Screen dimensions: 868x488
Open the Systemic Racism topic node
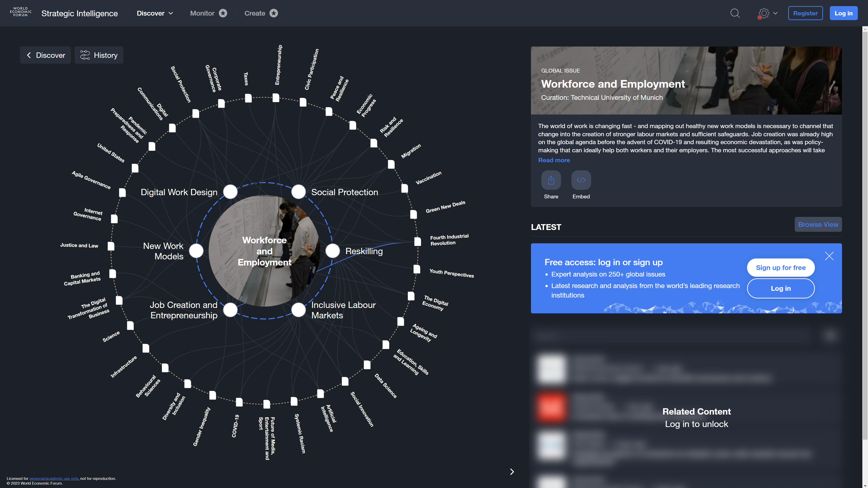(294, 401)
